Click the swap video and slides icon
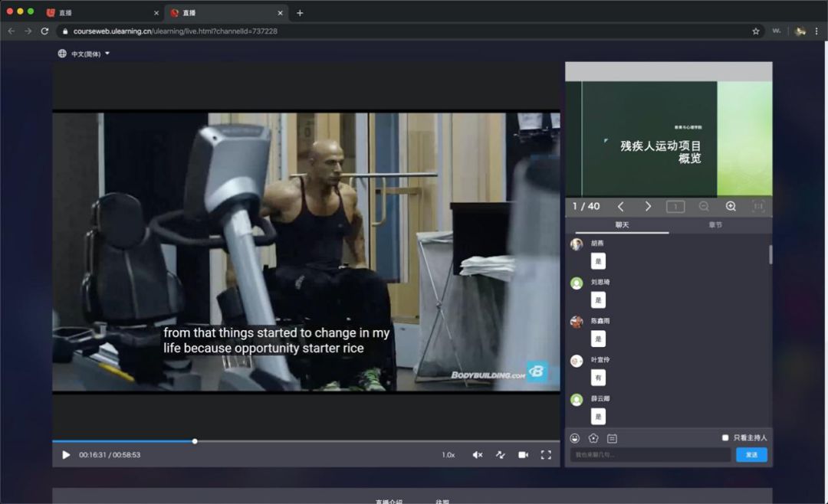 coord(500,455)
